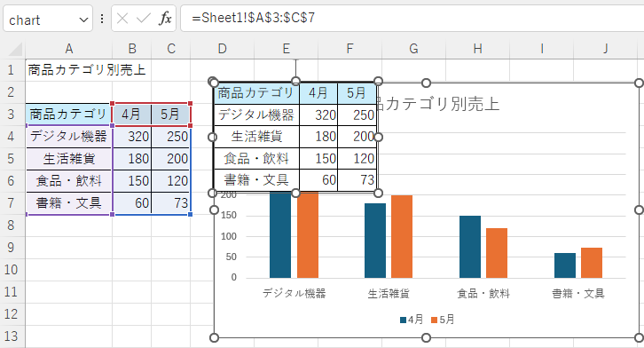Click the formula bar Enter checkmark icon

point(144,19)
